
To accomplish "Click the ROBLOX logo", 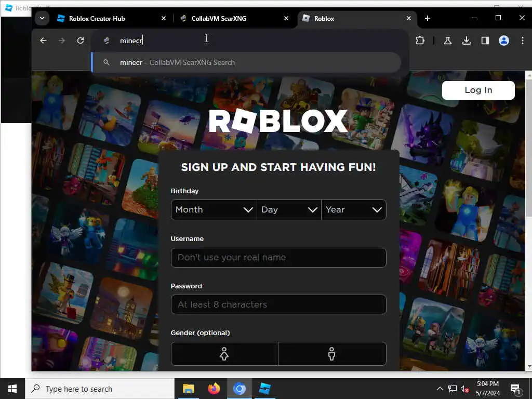I will (278, 121).
